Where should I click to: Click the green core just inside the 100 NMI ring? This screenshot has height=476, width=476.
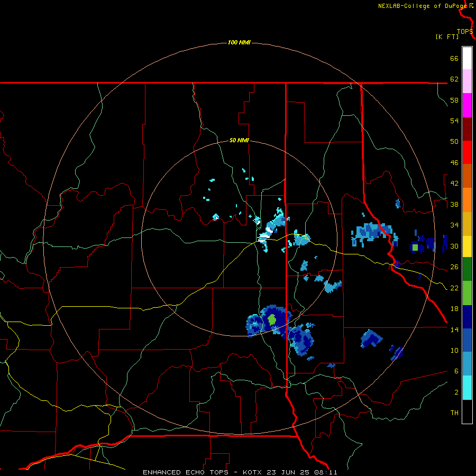pos(415,248)
